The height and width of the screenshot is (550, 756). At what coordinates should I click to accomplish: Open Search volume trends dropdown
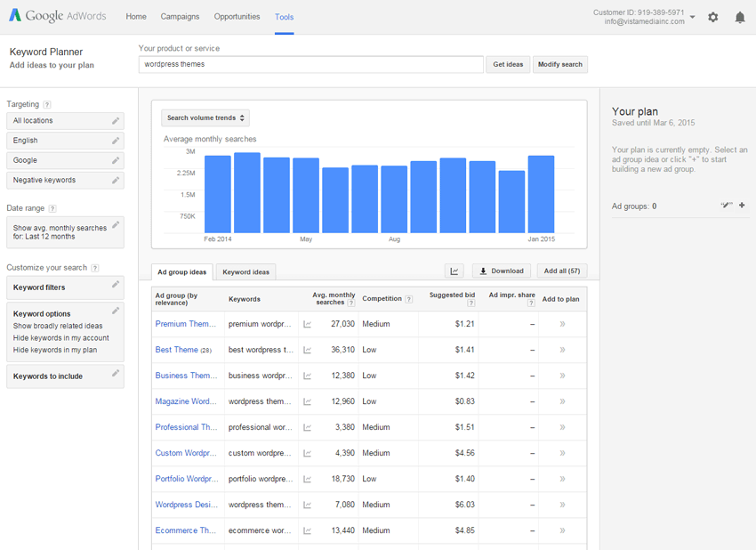205,117
